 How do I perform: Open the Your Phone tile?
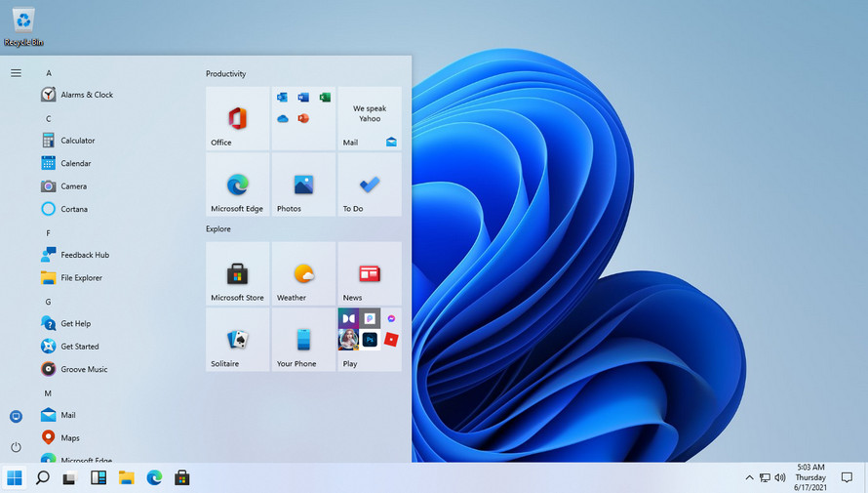click(x=304, y=340)
